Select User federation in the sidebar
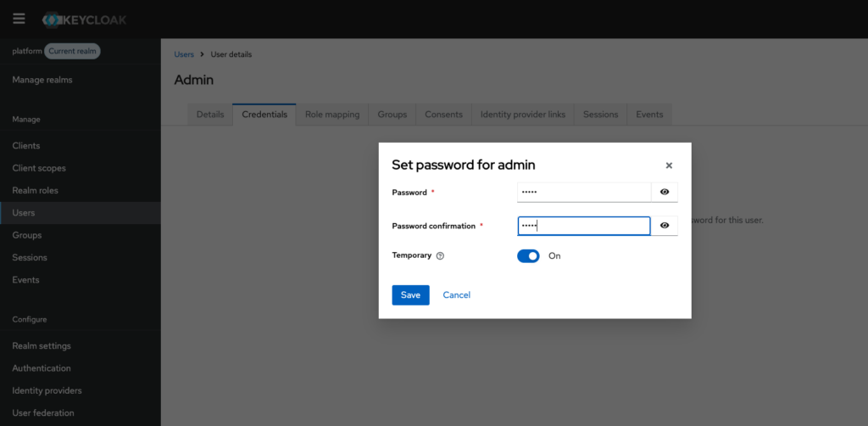This screenshot has width=868, height=426. pyautogui.click(x=43, y=413)
